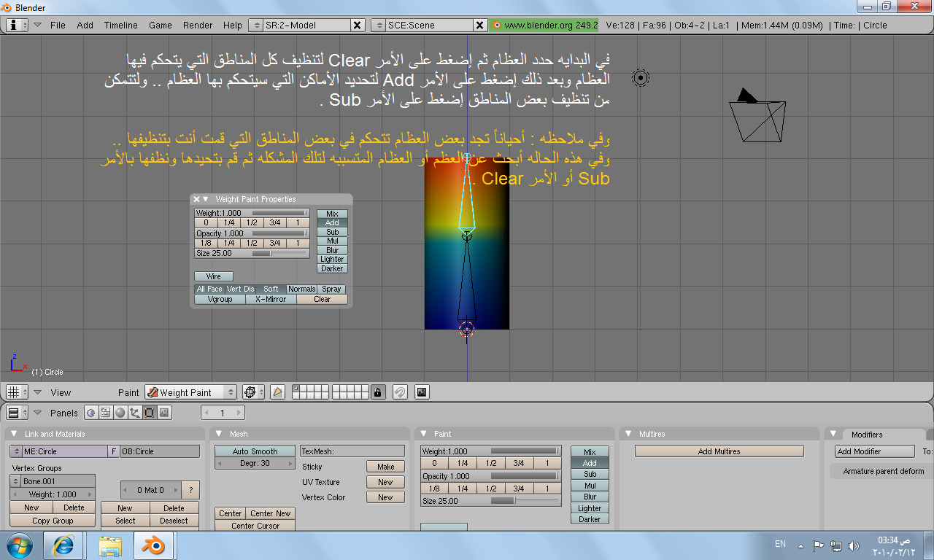Switch to the Script context icon
Image resolution: width=934 pixels, height=560 pixels.
pos(106,413)
